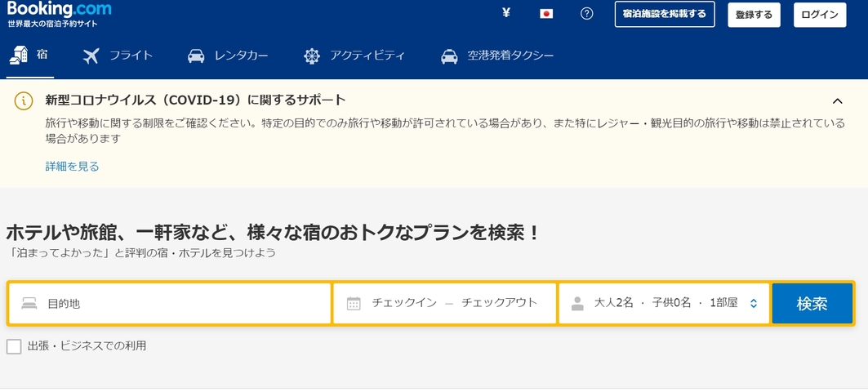Click the calendar icon in date field

pos(354,304)
